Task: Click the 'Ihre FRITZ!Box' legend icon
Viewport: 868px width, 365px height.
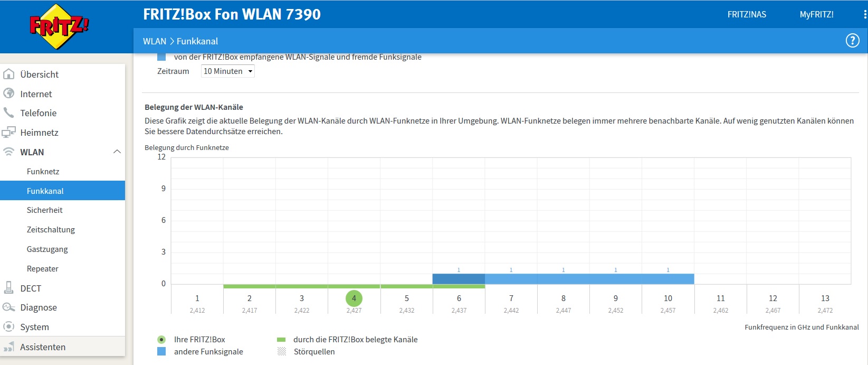Action: pos(161,340)
